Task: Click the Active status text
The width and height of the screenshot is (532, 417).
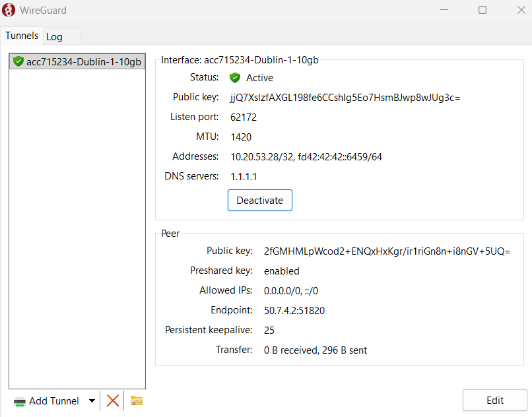Action: [x=259, y=78]
